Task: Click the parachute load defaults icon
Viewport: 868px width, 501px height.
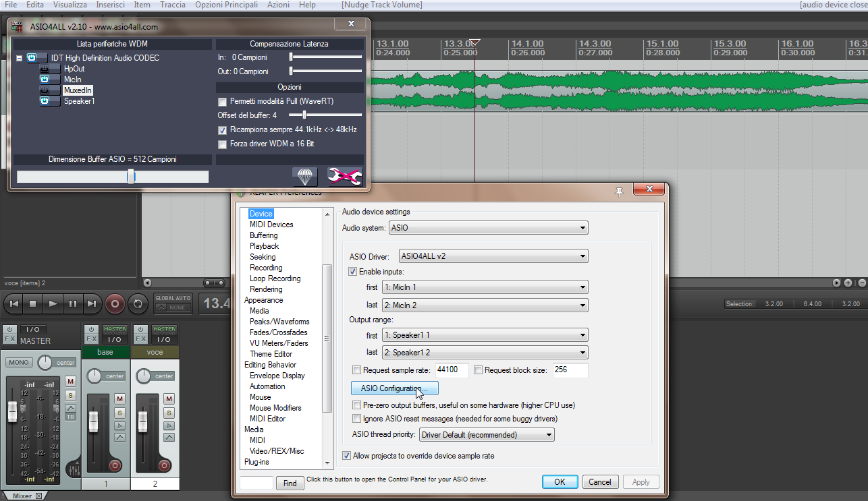Action: 305,176
